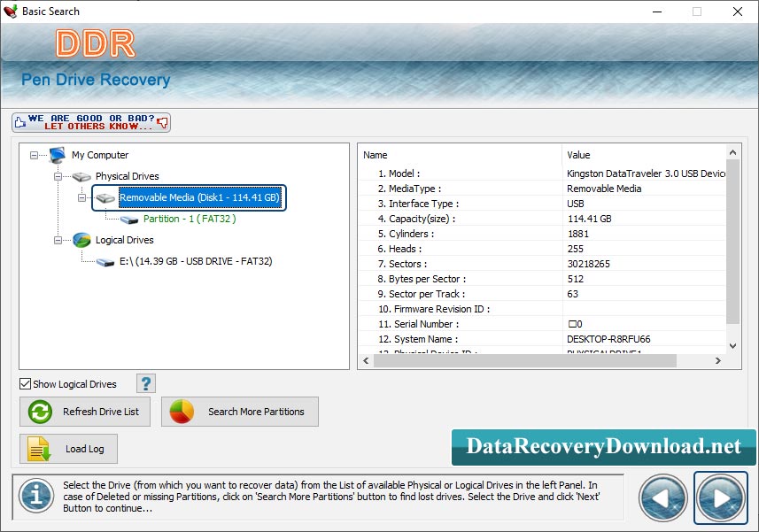The width and height of the screenshot is (759, 532).
Task: Click the Physical Drives hard disk icon
Action: click(x=81, y=176)
